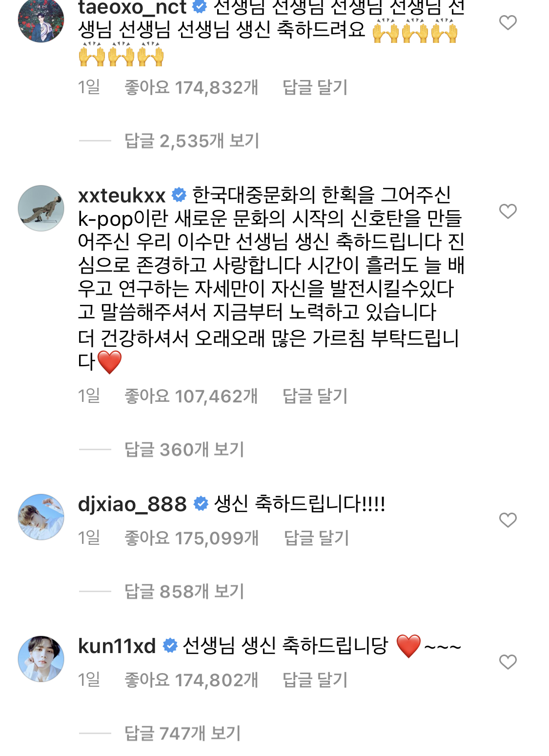Reply to the xxteukxx comment via 답글 달기
Image resolution: width=549 pixels, height=756 pixels.
tap(315, 397)
